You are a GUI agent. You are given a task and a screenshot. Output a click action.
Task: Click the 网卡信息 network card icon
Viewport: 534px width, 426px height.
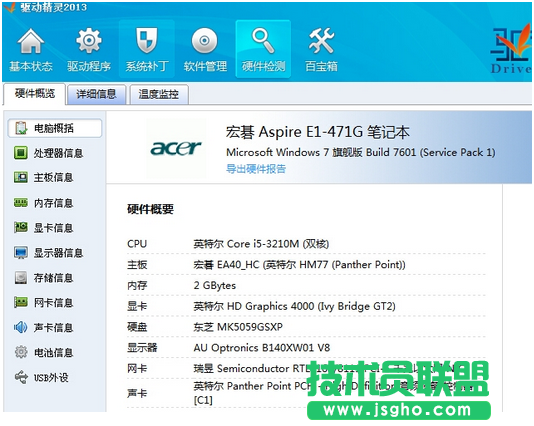coord(21,302)
